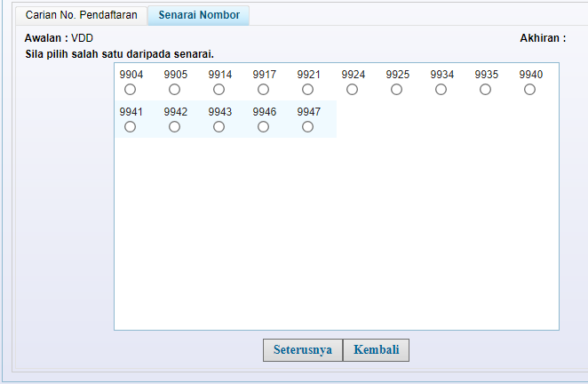Select the 9946 radio option

tap(264, 127)
